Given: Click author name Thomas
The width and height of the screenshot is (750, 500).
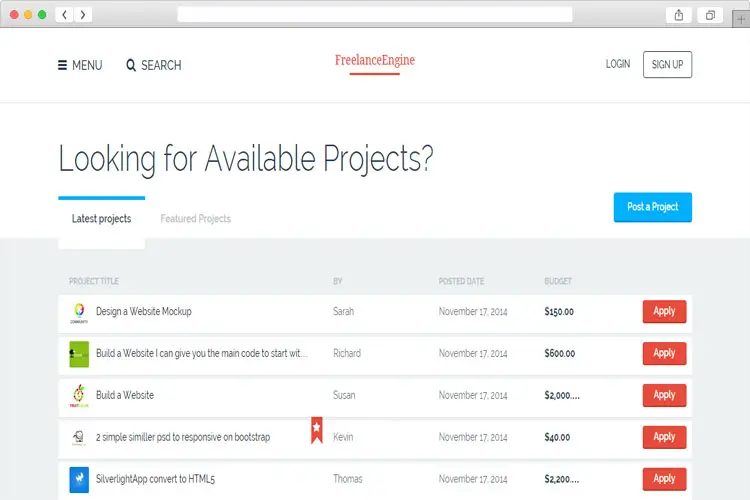Looking at the screenshot, I should pyautogui.click(x=348, y=479).
